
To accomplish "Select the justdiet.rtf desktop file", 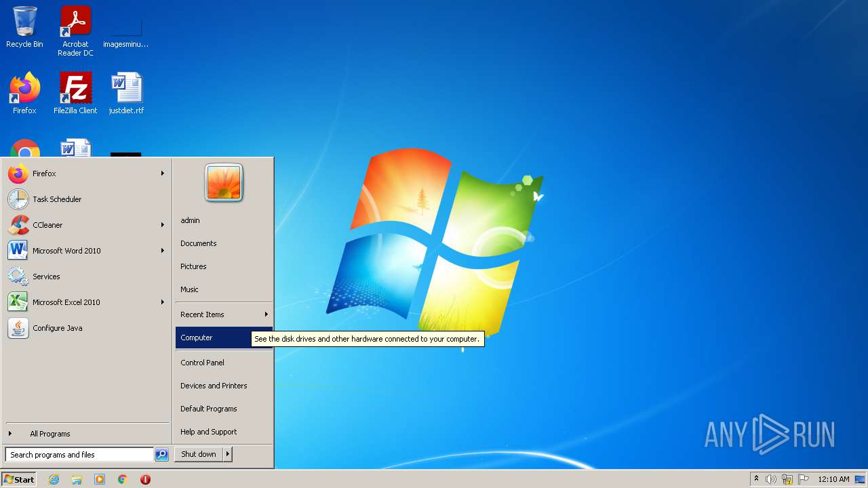I will pyautogui.click(x=126, y=93).
